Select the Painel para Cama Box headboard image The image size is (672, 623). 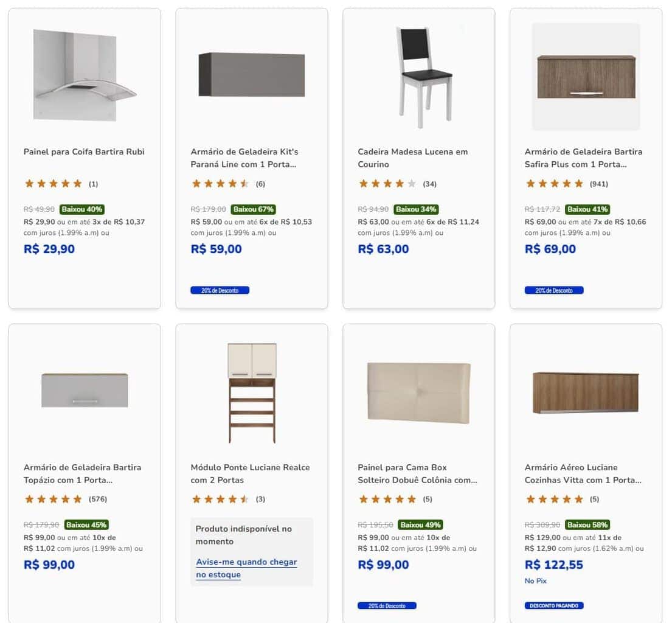click(x=419, y=392)
